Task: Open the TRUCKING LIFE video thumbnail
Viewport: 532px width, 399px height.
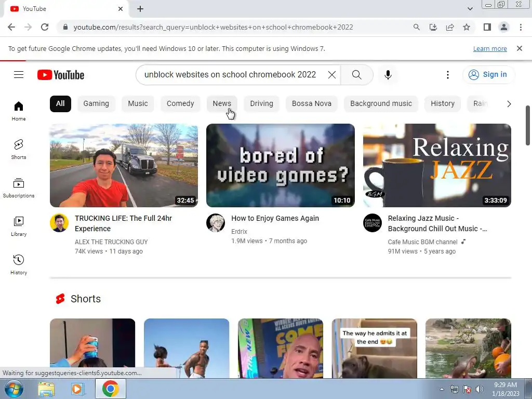Action: click(124, 165)
